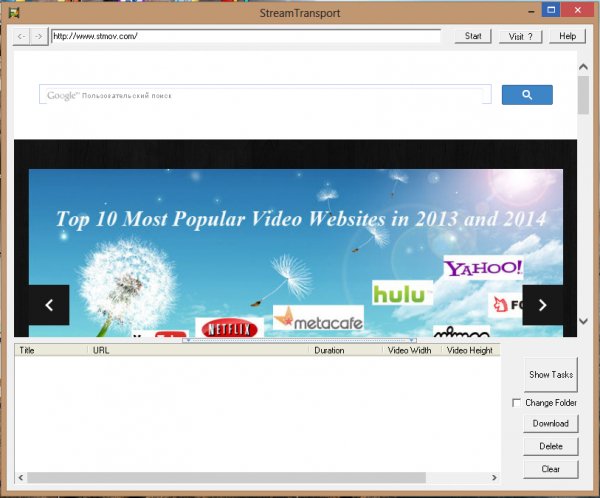Screen dimensions: 600x498
Task: Close the StreamTransport window
Action: pyautogui.click(x=578, y=10)
